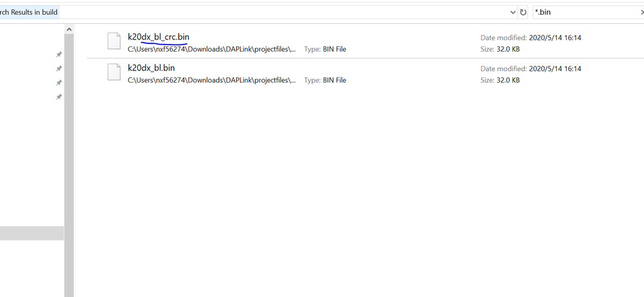Click the refresh button beside address bar

(523, 12)
